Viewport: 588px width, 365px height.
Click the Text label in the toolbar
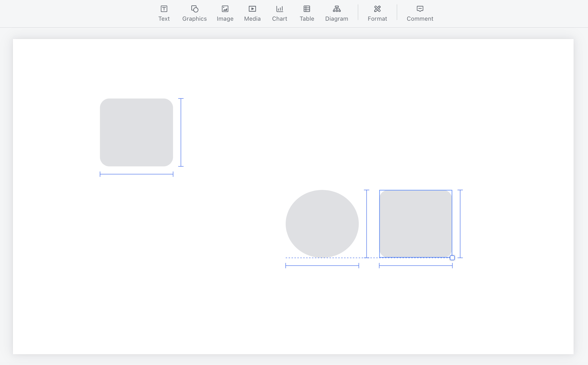tap(164, 19)
